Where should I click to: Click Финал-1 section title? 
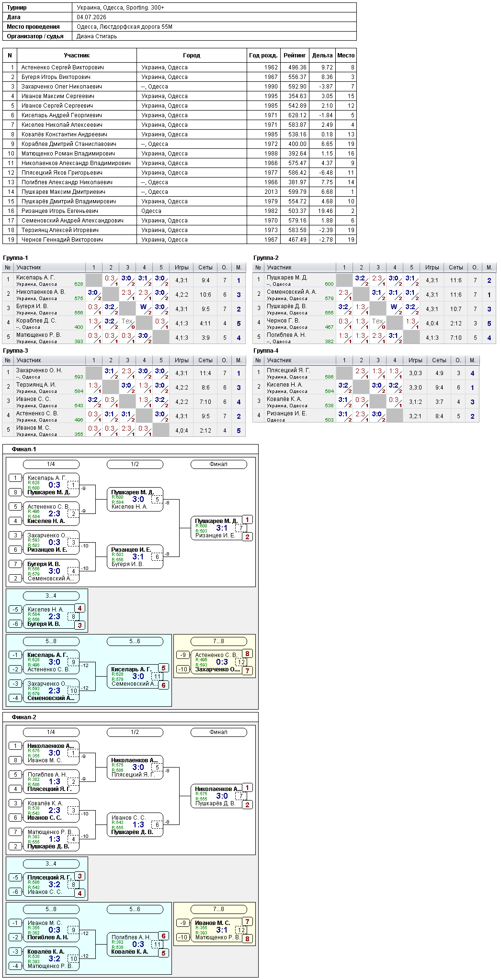click(24, 449)
